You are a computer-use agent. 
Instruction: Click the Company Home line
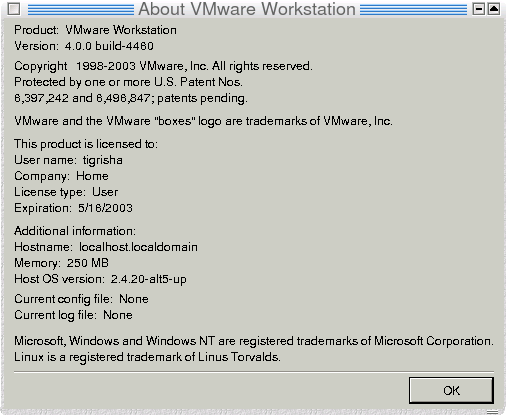click(61, 176)
